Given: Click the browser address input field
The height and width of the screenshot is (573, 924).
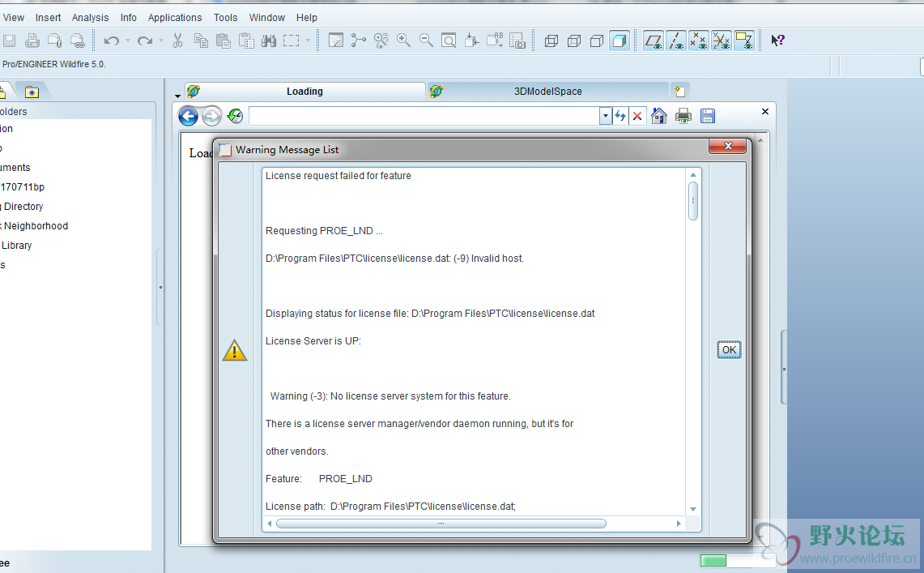Looking at the screenshot, I should 424,116.
